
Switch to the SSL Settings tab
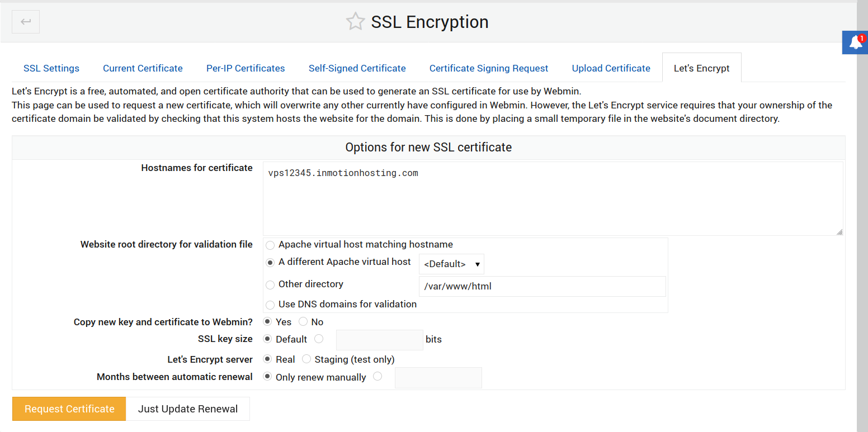(51, 68)
